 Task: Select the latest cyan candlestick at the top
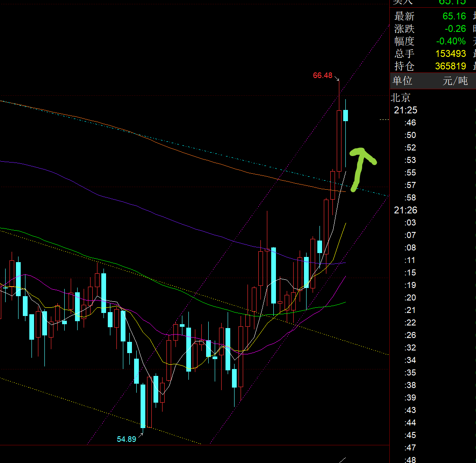click(x=345, y=116)
